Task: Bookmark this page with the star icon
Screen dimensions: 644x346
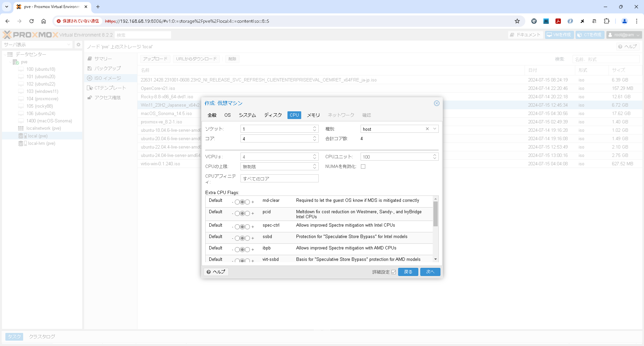Action: (x=517, y=21)
